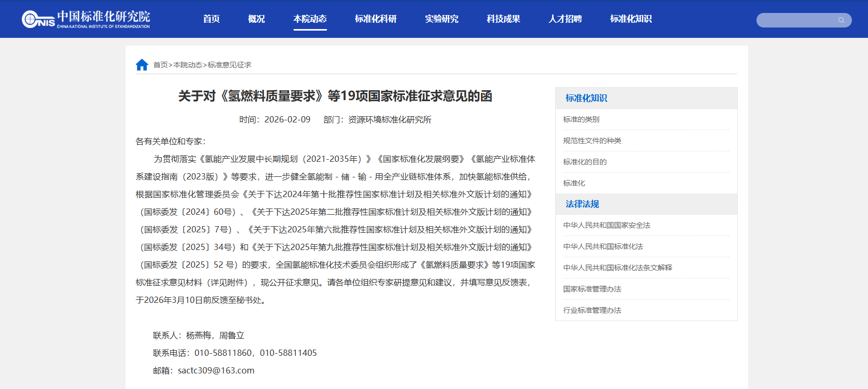868x389 pixels.
Task: Open the 标准化的目的 sidebar link
Action: pos(585,162)
